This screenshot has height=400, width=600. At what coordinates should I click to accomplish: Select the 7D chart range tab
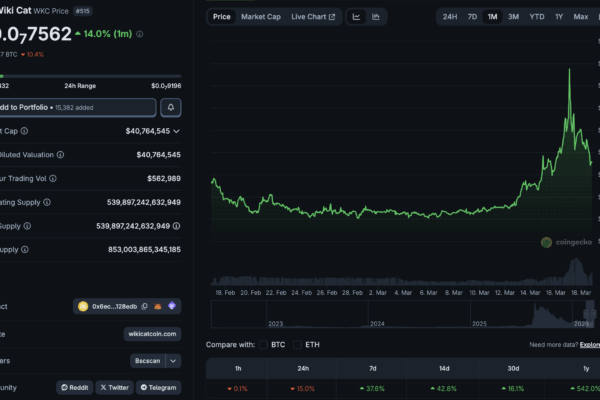(472, 17)
